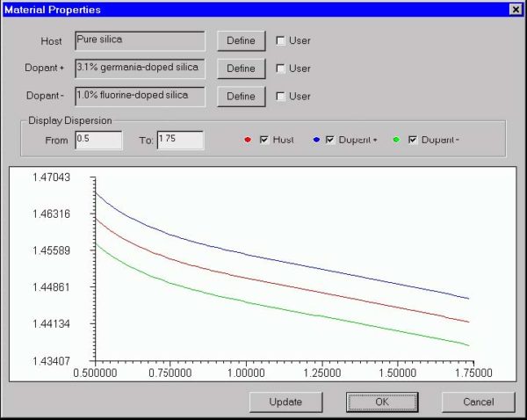
Task: Click the green Dopant - legend dot
Action: [397, 140]
